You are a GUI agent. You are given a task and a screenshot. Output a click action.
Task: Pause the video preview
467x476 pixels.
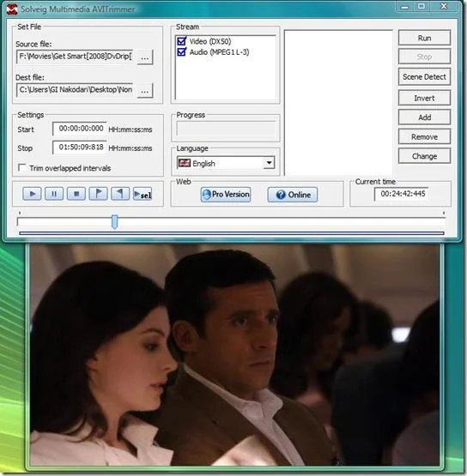pyautogui.click(x=54, y=194)
